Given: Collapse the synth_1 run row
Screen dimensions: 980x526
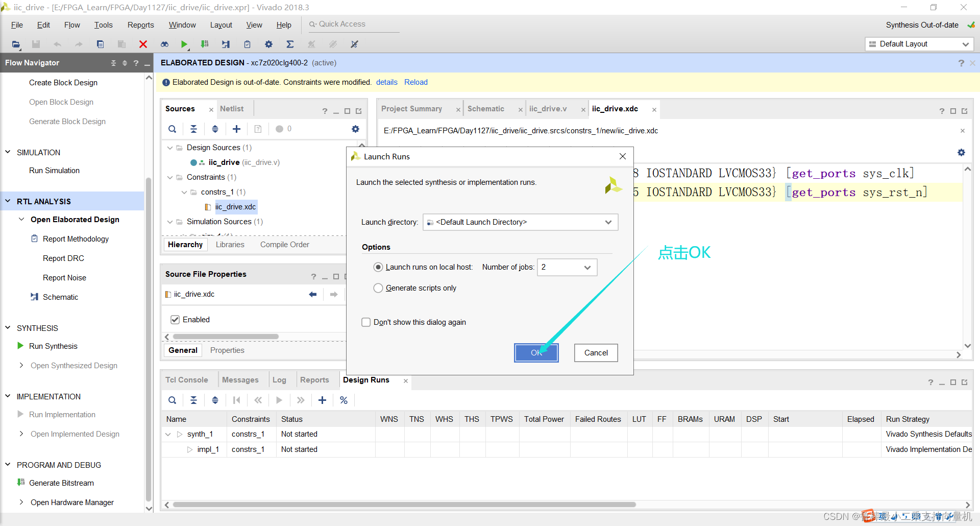Looking at the screenshot, I should [168, 434].
